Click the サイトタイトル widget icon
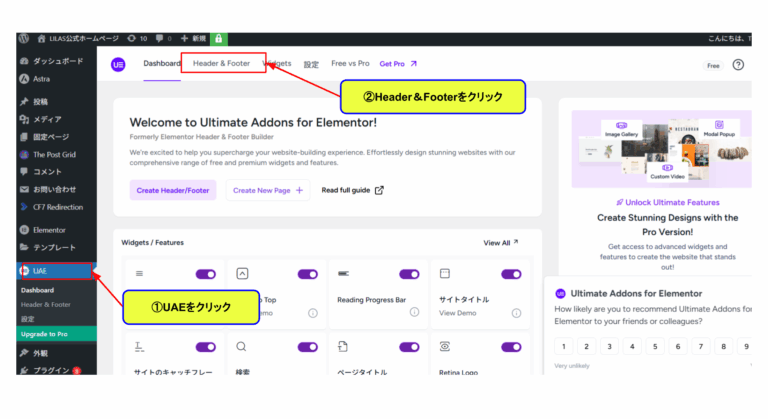 tap(445, 273)
